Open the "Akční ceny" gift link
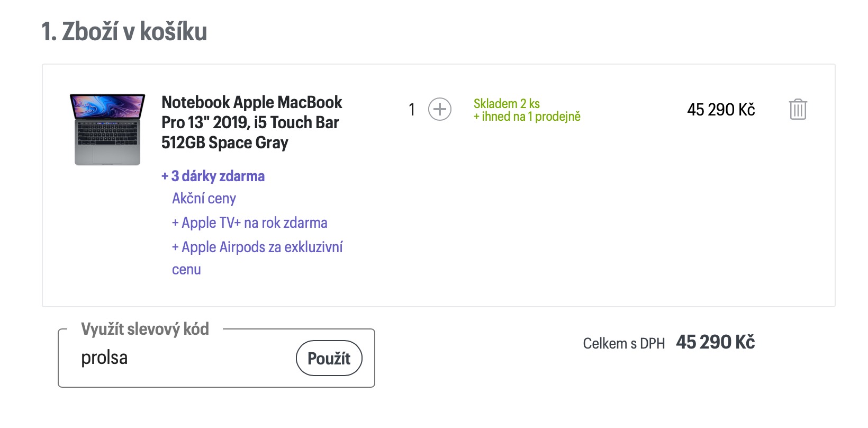868x428 pixels. 204,199
